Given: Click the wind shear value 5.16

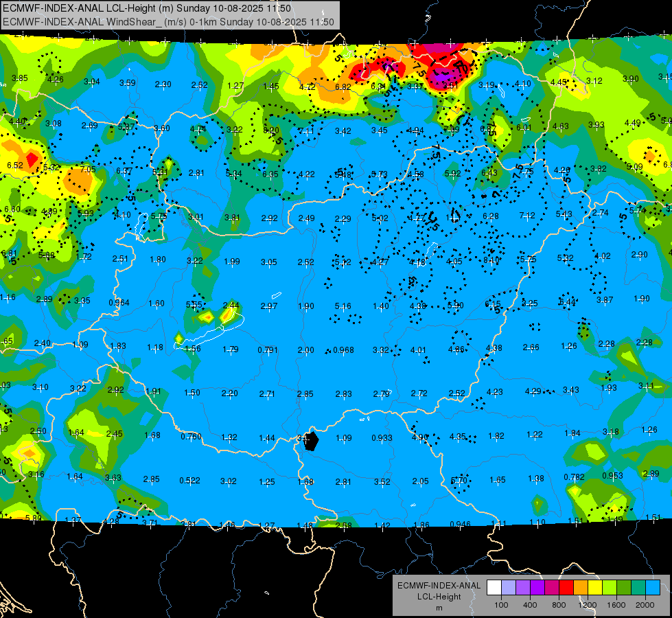Looking at the screenshot, I should click(x=343, y=306).
